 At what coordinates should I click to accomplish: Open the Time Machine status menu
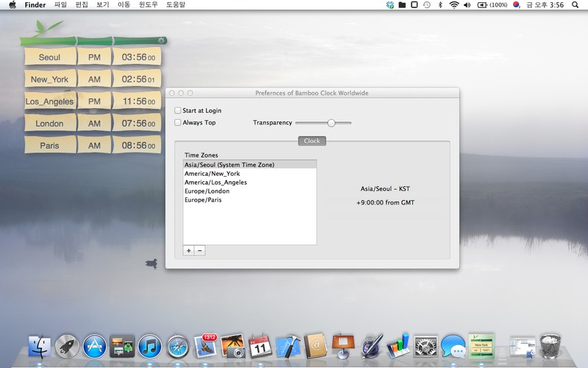point(427,5)
